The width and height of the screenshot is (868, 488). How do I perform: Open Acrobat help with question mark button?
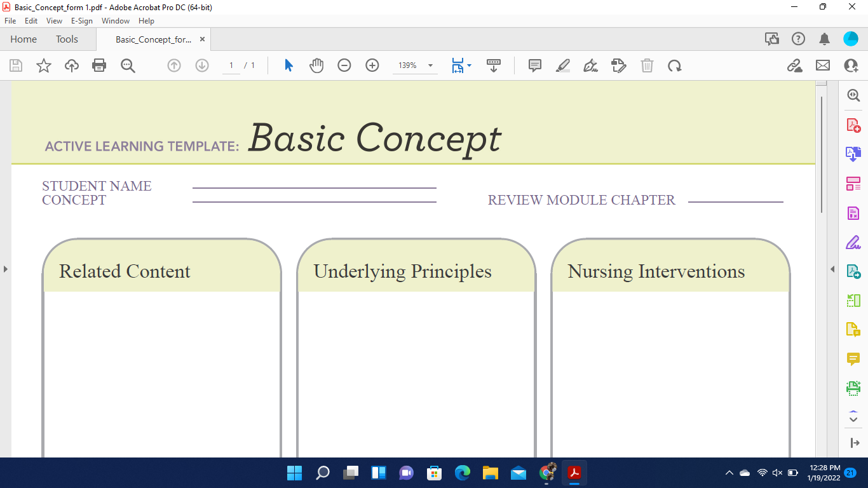coord(798,39)
